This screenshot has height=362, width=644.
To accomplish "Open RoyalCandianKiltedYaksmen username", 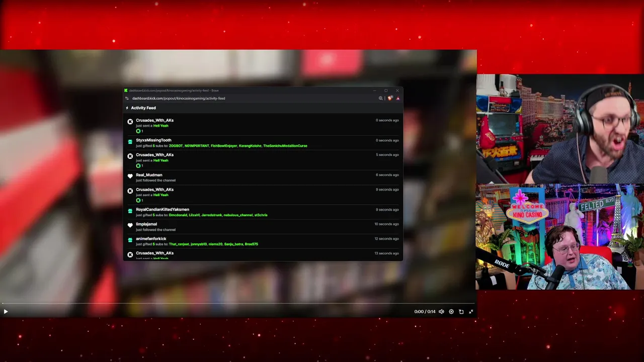I will click(x=163, y=209).
